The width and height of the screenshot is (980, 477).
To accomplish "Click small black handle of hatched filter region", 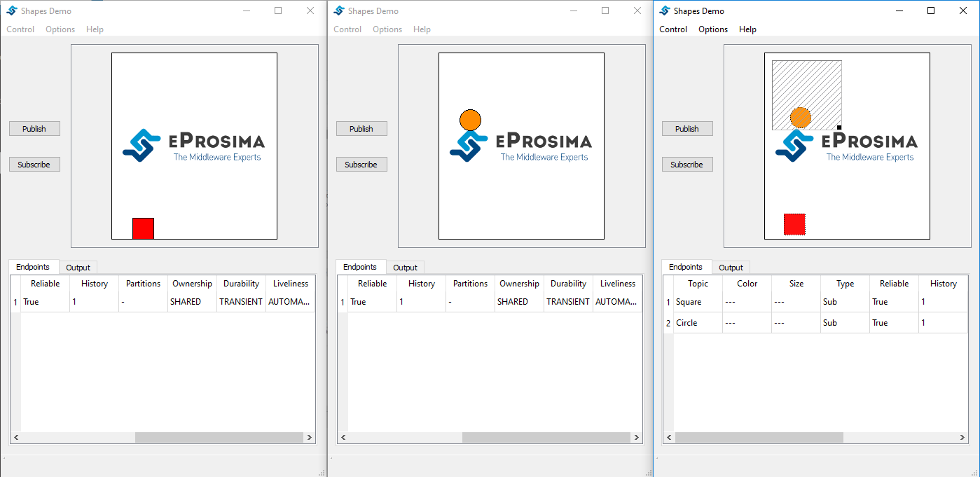I will click(839, 127).
